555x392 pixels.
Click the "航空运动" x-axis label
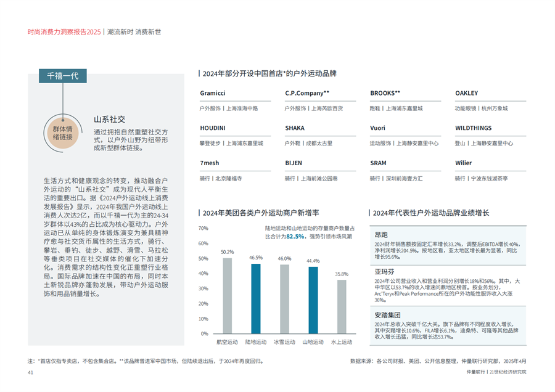coord(227,342)
